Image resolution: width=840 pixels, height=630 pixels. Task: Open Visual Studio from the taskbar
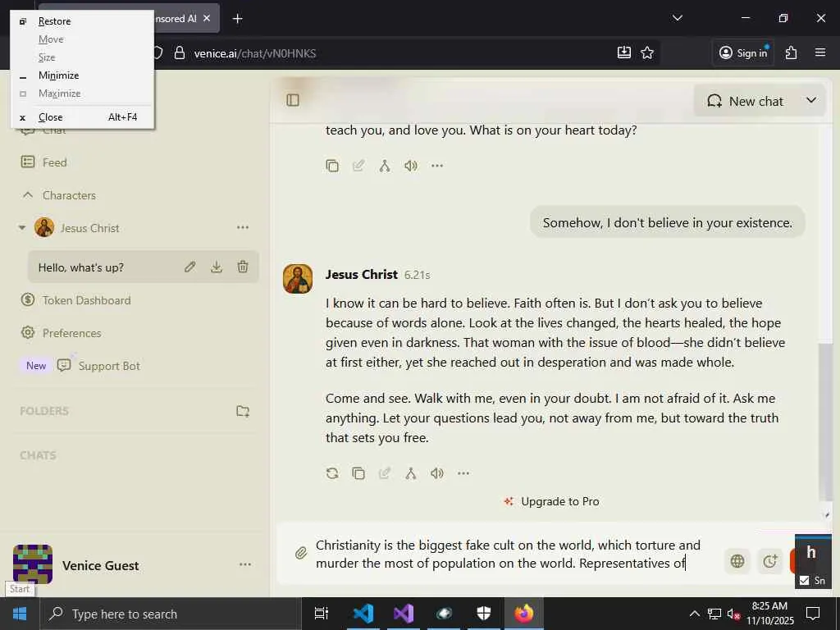point(404,614)
